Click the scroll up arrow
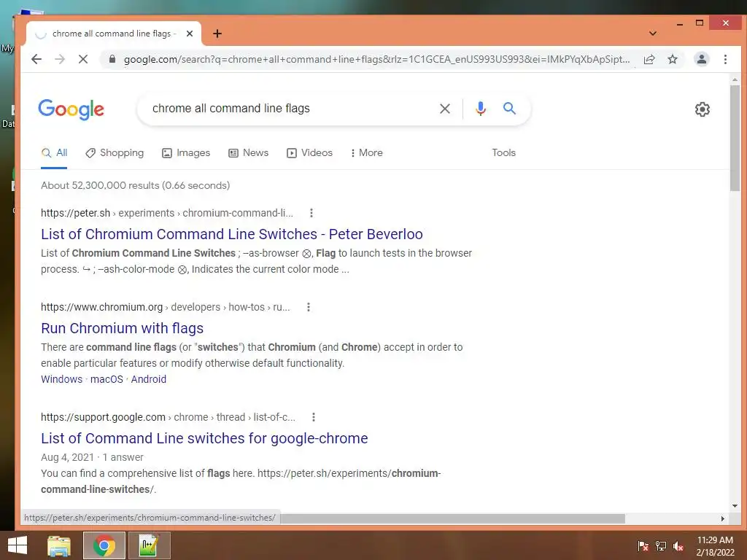Image resolution: width=747 pixels, height=560 pixels. click(x=735, y=80)
